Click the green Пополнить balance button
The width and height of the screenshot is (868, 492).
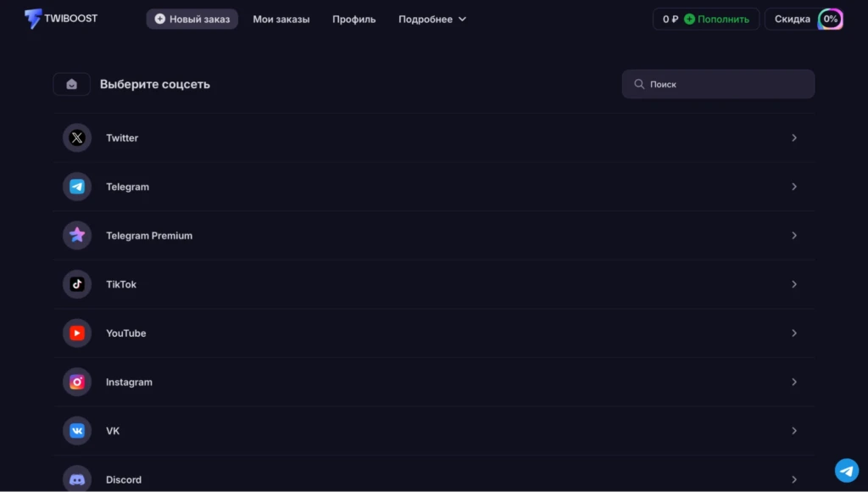(717, 19)
